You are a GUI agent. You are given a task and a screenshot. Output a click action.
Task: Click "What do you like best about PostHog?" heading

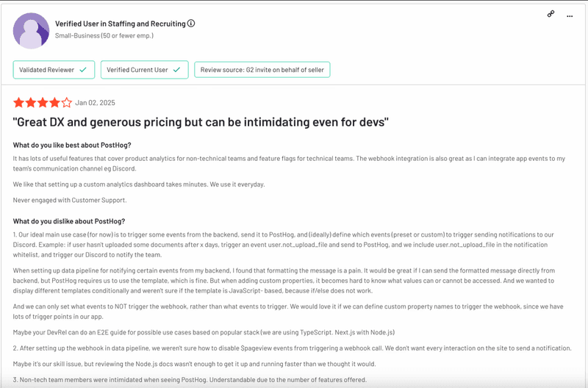point(72,145)
